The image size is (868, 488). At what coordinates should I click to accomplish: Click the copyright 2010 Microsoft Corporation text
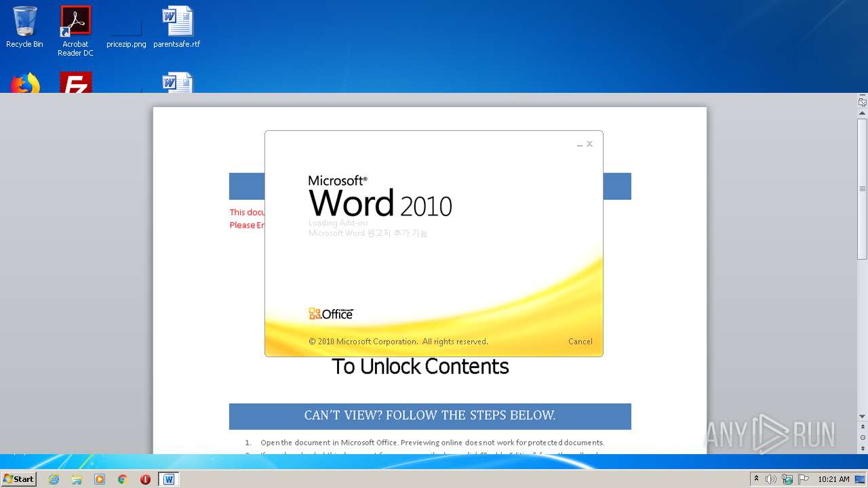point(398,342)
